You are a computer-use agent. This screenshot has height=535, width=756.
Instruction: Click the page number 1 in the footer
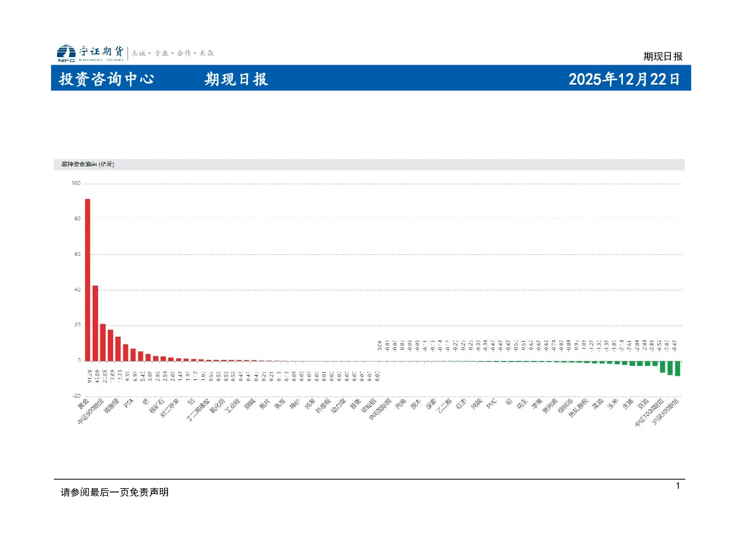(x=678, y=486)
